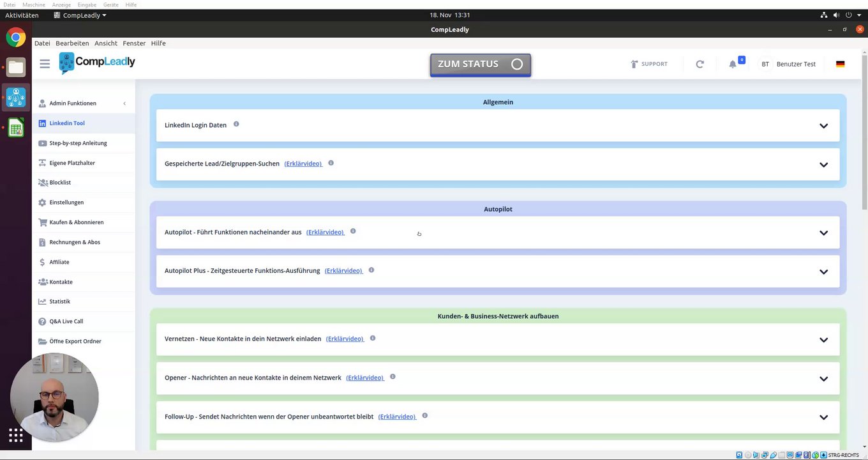868x460 pixels.
Task: Open the Maschine menu
Action: click(34, 4)
